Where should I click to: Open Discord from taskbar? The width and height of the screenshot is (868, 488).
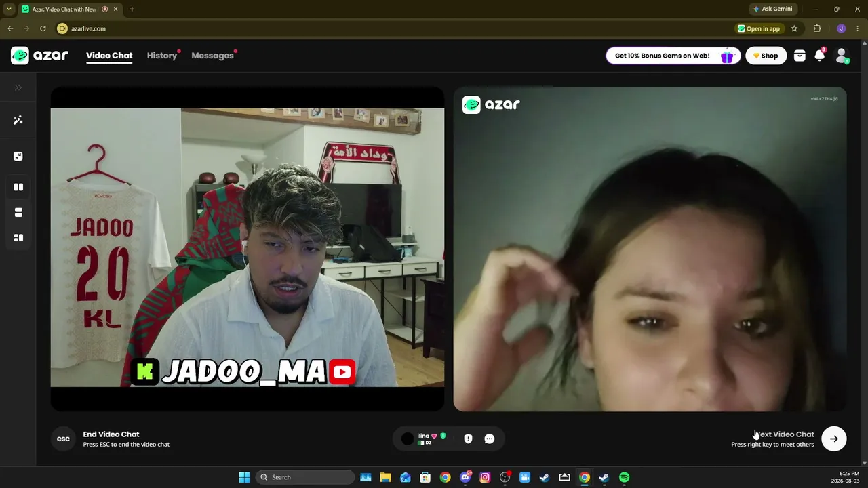(465, 477)
